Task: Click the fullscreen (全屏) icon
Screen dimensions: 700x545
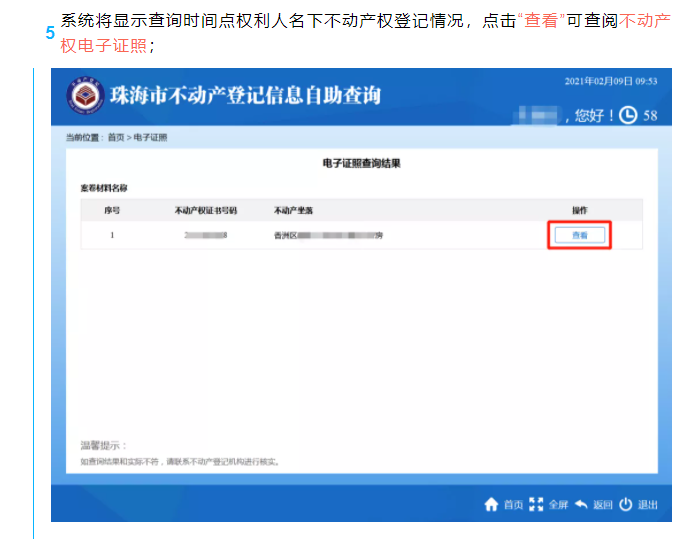Action: [537, 504]
